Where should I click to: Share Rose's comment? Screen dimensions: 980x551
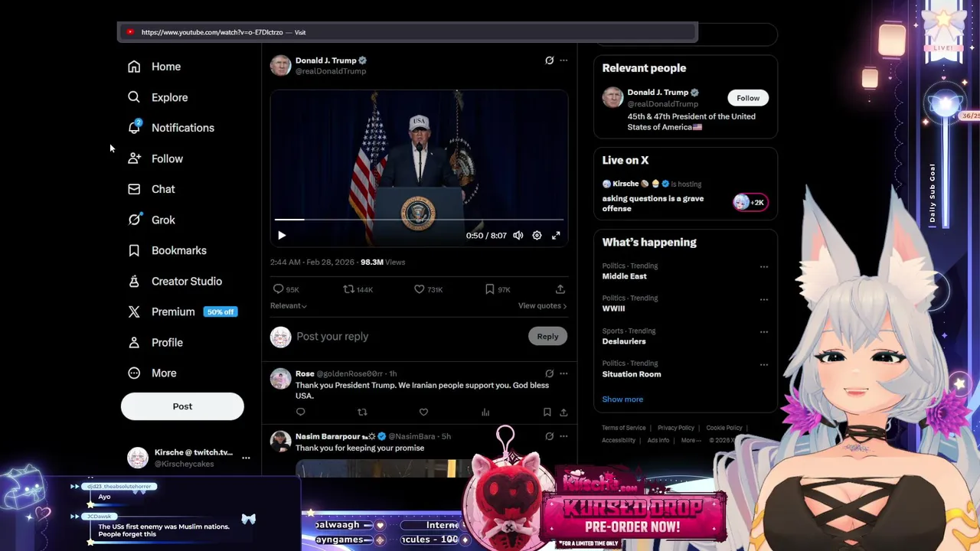click(x=563, y=412)
